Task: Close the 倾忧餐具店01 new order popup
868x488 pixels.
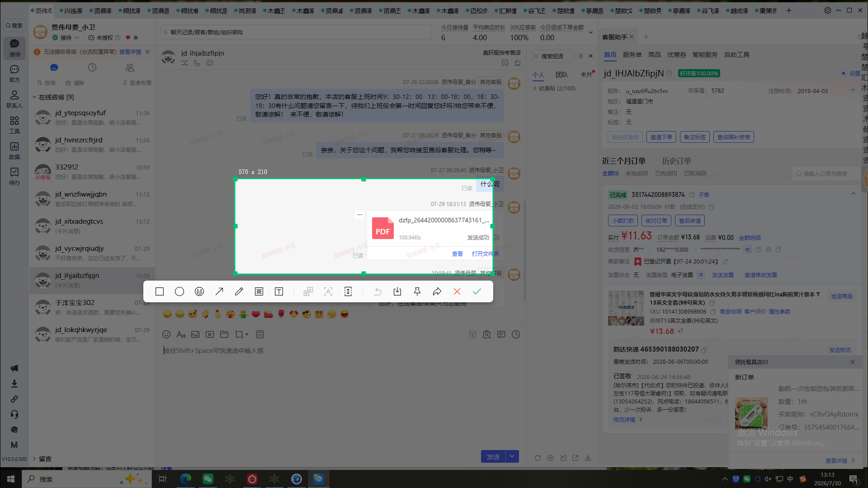Action: pyautogui.click(x=853, y=362)
